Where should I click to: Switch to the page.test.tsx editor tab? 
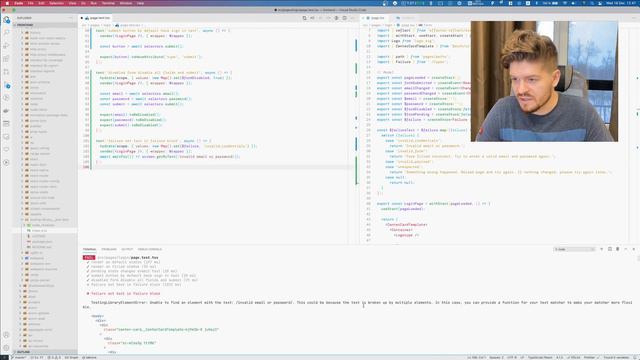click(98, 18)
